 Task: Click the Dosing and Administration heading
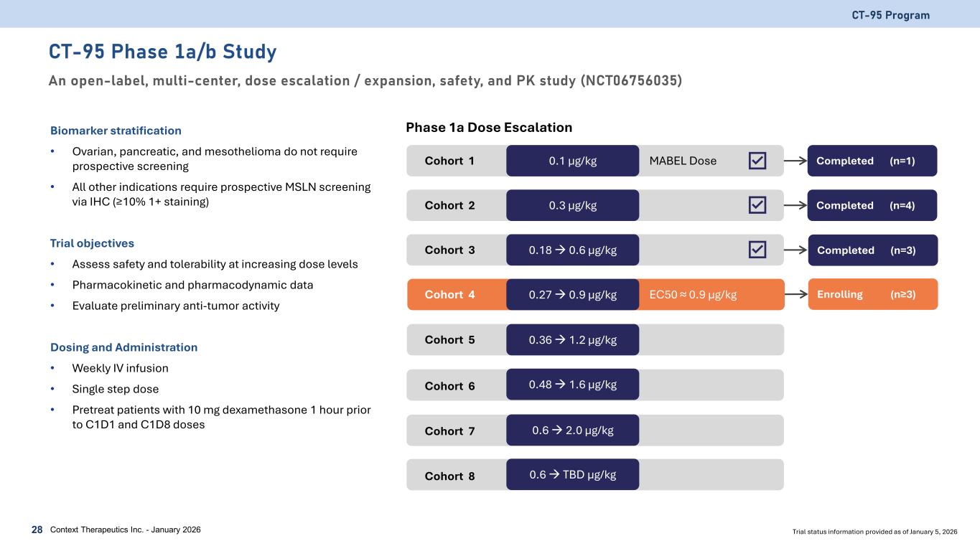123,347
